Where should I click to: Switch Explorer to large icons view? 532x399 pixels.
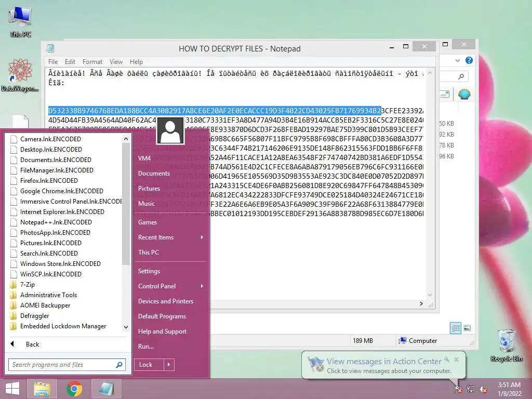click(x=467, y=328)
